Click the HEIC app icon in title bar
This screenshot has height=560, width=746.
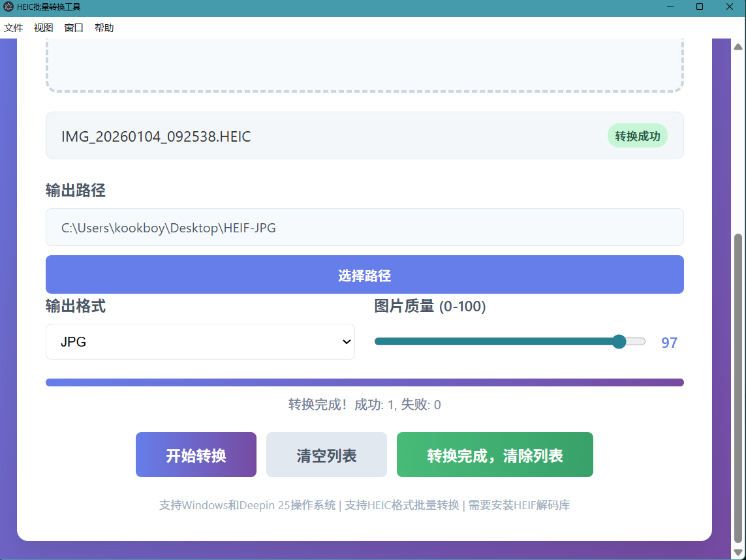(8, 7)
